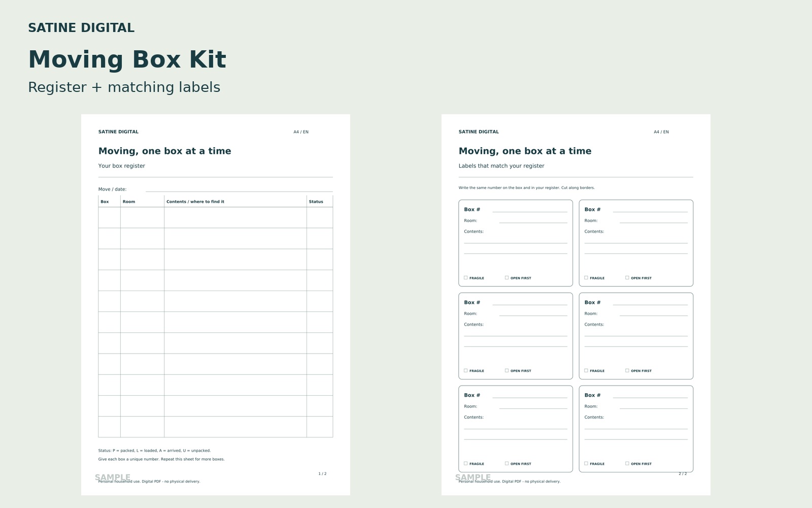Select 'Labels that match your register' subtitle
Screen dimensions: 812x508
point(501,166)
